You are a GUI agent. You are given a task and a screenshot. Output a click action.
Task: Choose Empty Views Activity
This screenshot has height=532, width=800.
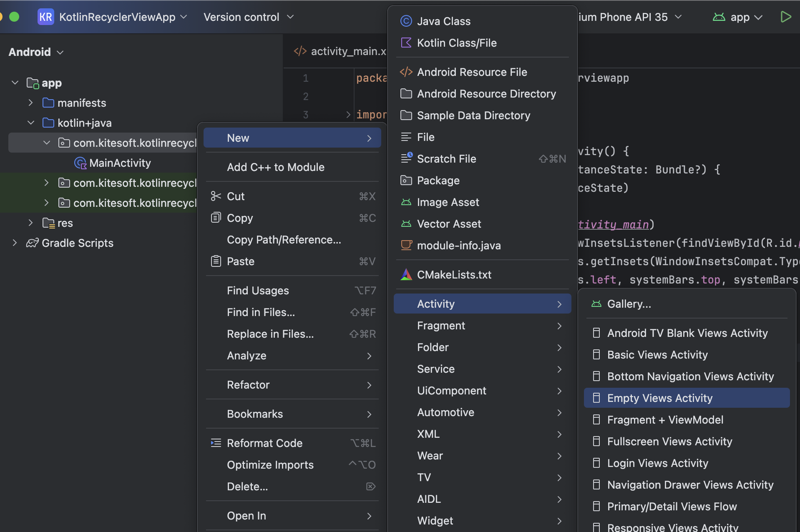tap(687, 398)
